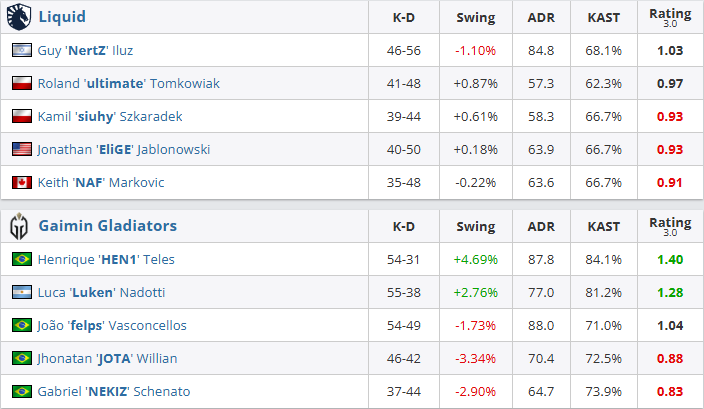Click the Liquid Rating 3.0 column header
Viewport: 704px width, 409px height.
pos(669,16)
